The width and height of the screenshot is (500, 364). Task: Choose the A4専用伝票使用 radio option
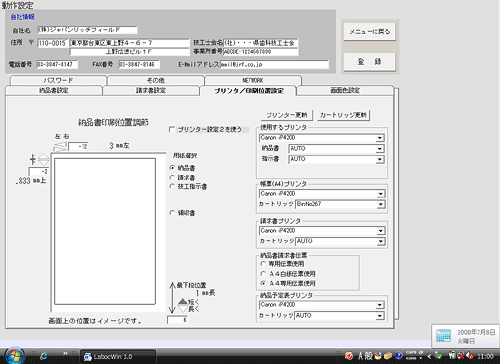pos(263,283)
